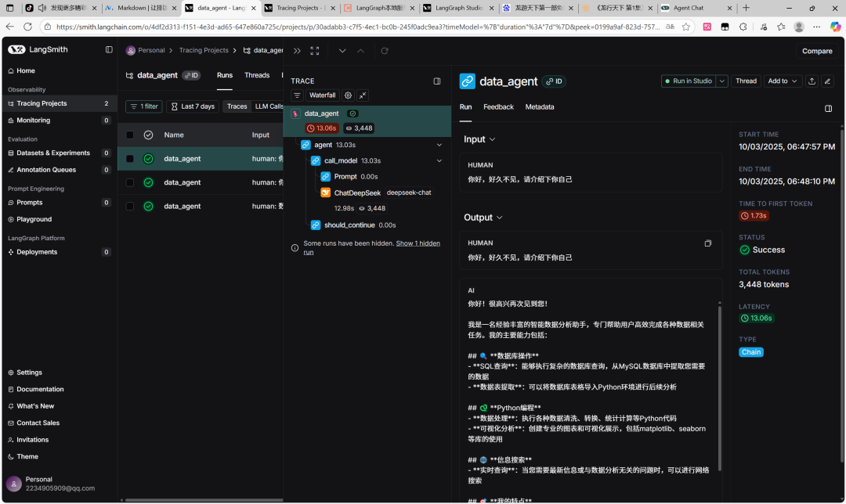Go to next run down arrow
The image size is (846, 504).
click(x=342, y=51)
